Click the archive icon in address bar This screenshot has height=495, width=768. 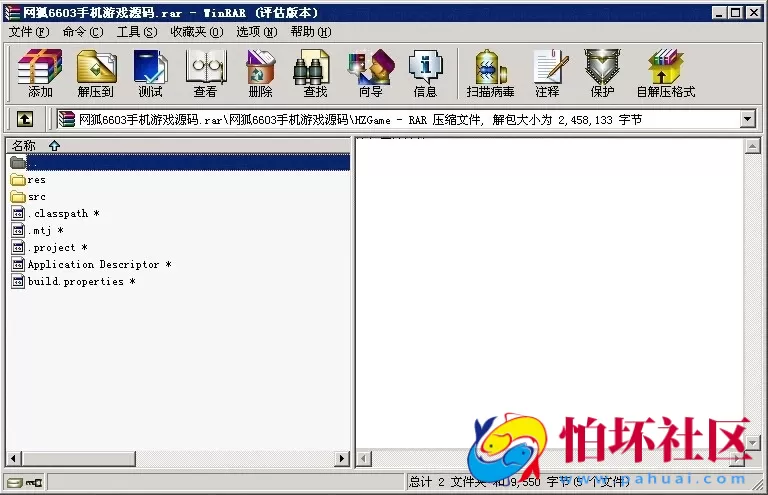(67, 119)
